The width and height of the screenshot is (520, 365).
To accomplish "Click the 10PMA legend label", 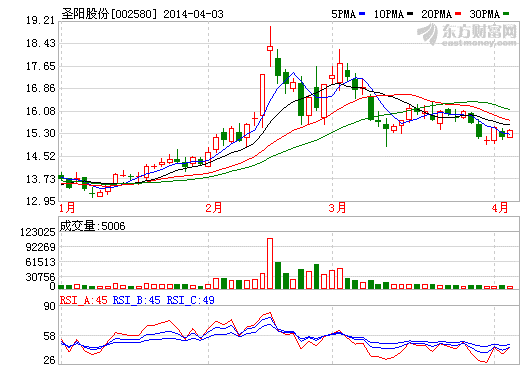I will (389, 14).
